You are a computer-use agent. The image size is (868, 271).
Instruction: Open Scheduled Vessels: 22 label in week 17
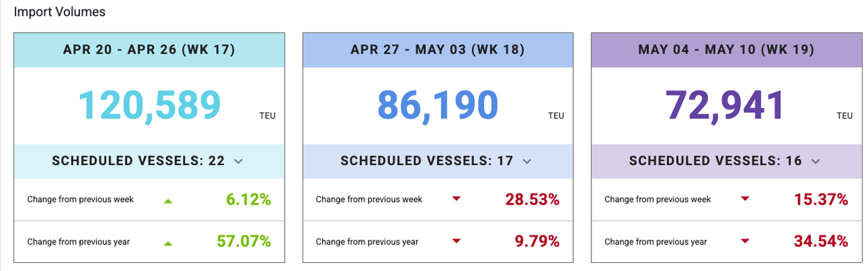coord(138,161)
